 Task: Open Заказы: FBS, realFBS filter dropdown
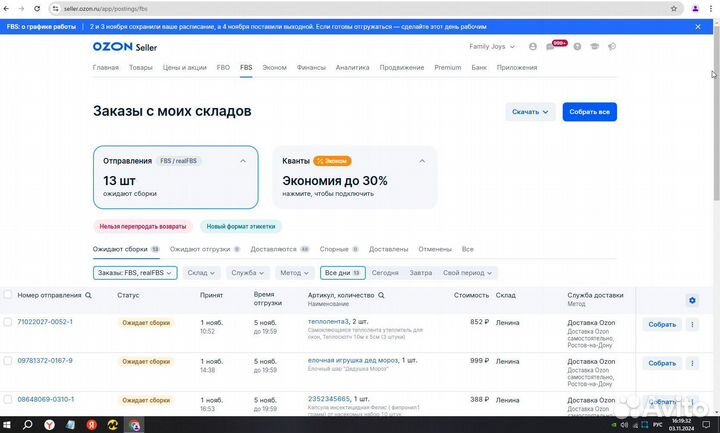click(135, 273)
